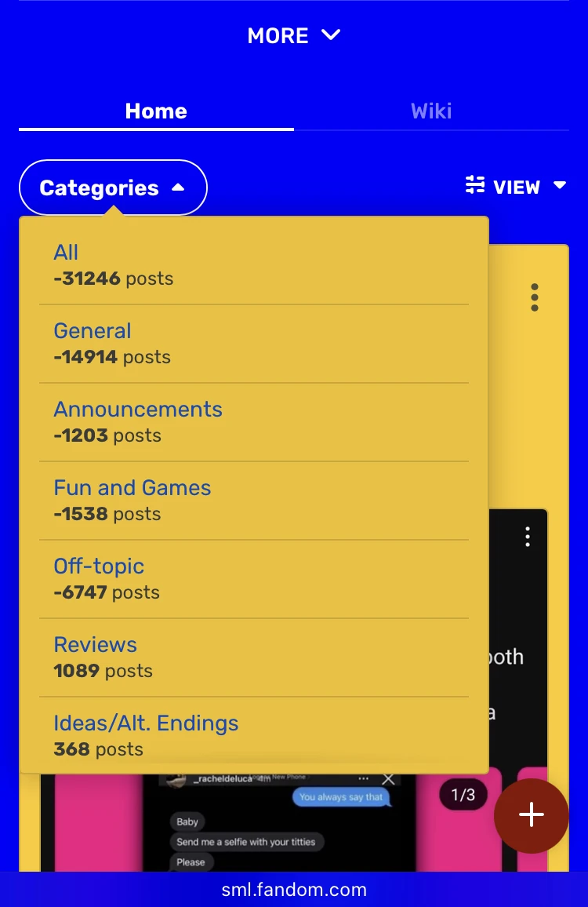Click the 1/3 image counter badge

pyautogui.click(x=462, y=794)
